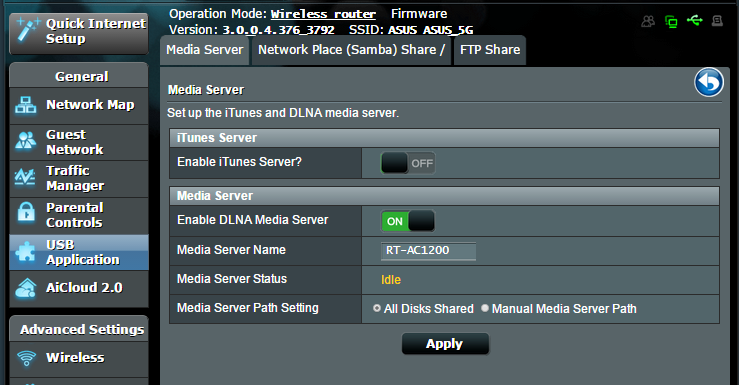Screen dimensions: 739x385
Task: Click the USB Application puzzle icon
Action: pos(25,252)
